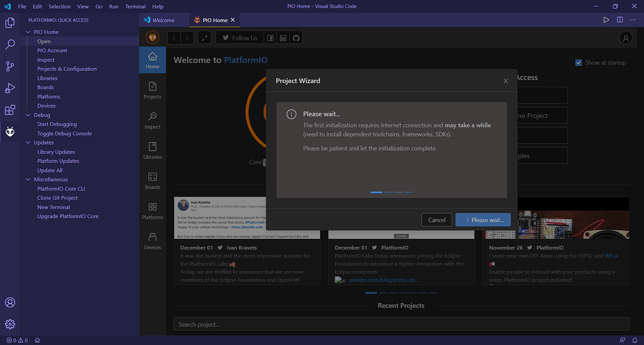Open the Terminal menu
The width and height of the screenshot is (644, 345).
click(135, 6)
